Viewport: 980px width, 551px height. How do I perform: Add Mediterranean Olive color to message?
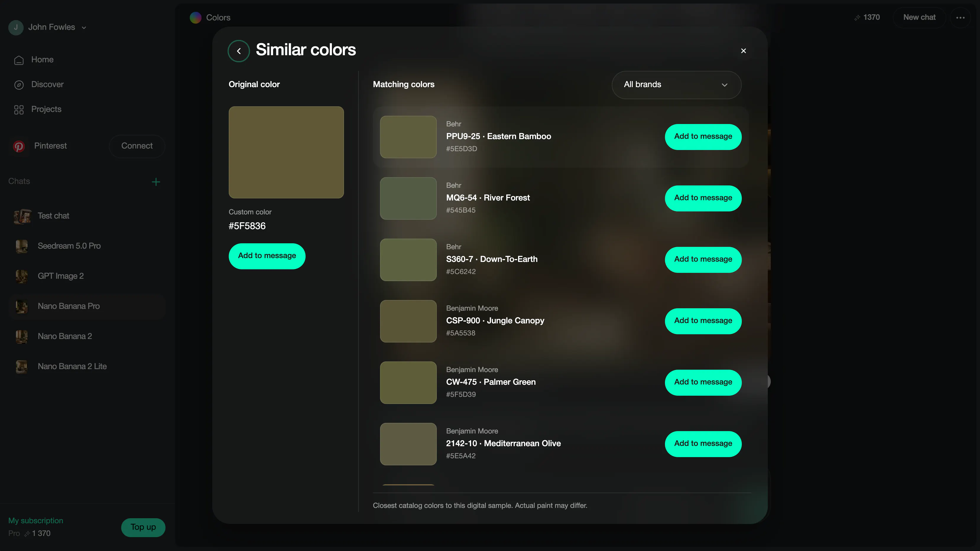coord(703,444)
